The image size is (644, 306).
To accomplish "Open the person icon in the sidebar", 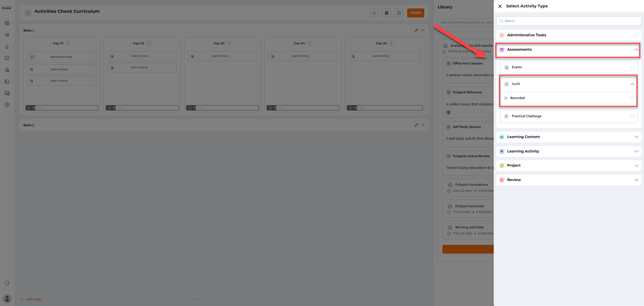I will (x=7, y=47).
